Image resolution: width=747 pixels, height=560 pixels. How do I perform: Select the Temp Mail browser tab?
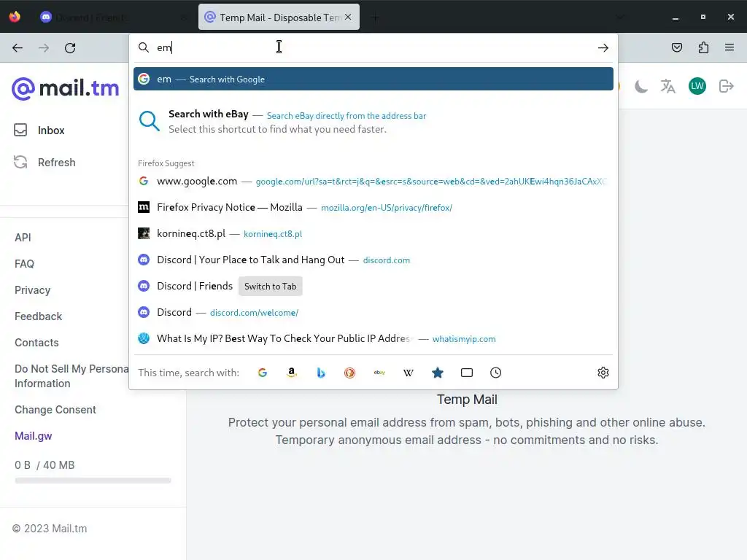pyautogui.click(x=279, y=17)
